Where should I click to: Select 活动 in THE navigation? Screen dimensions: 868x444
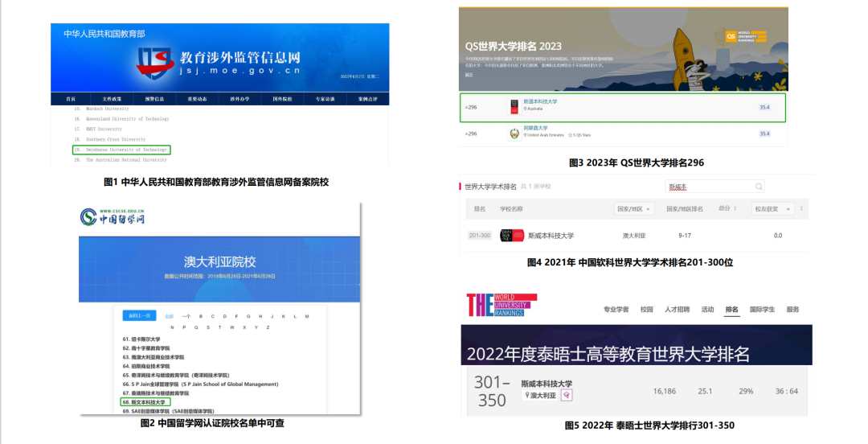coord(707,310)
